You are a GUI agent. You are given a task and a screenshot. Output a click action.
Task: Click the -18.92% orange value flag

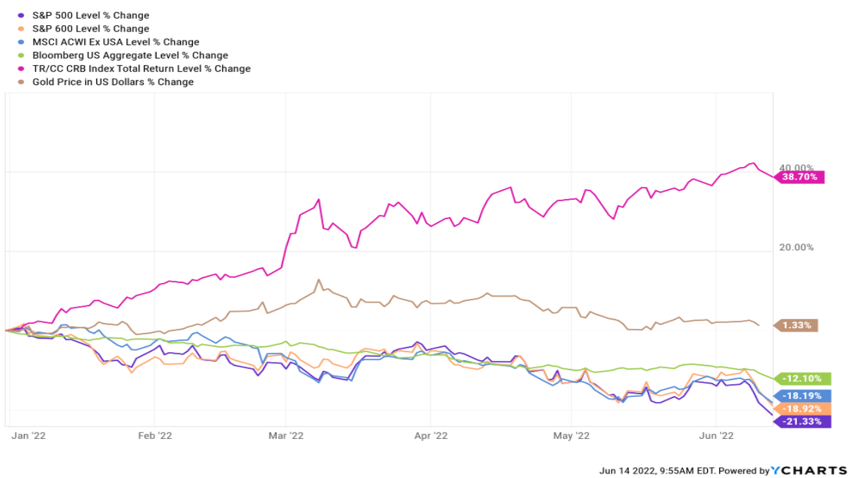(x=801, y=409)
